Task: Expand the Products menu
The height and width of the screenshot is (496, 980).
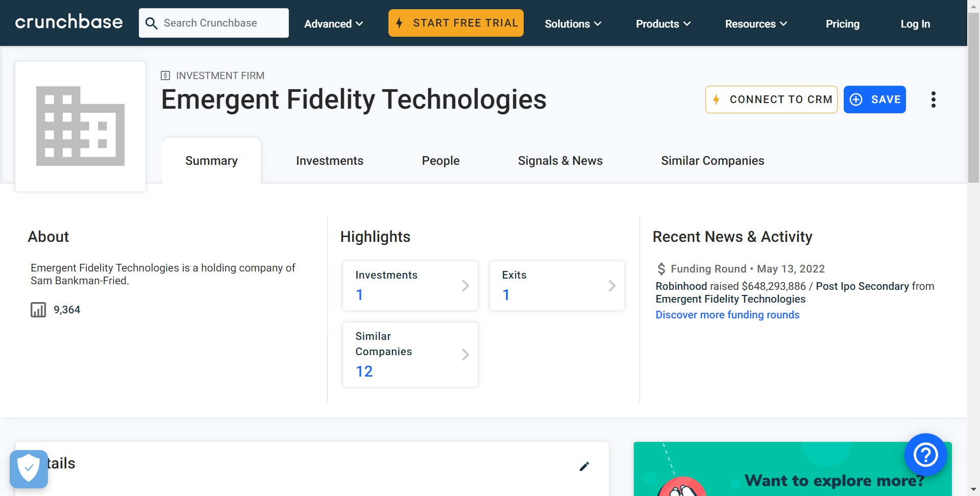Action: [663, 23]
